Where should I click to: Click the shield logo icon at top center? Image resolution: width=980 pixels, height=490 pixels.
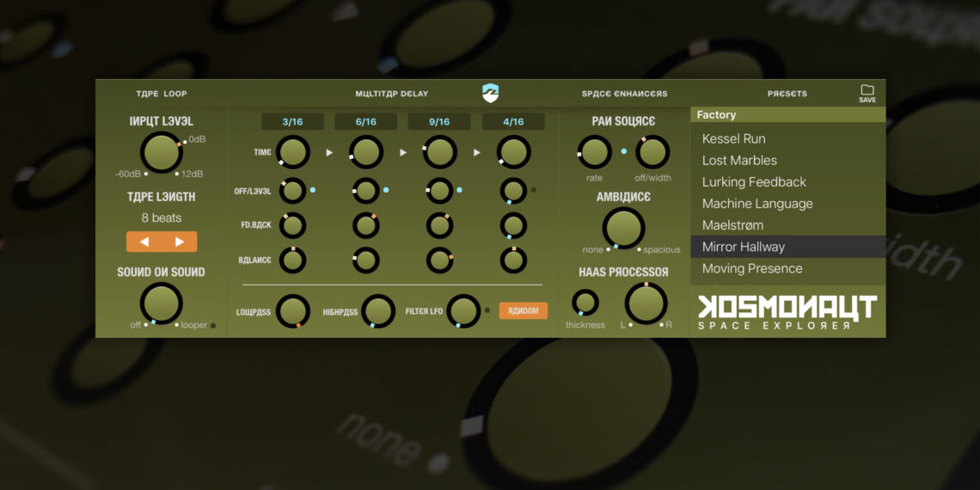point(490,93)
